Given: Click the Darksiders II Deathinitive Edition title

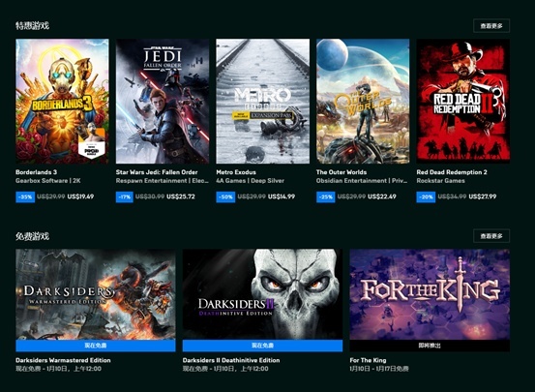Looking at the screenshot, I should 231,360.
